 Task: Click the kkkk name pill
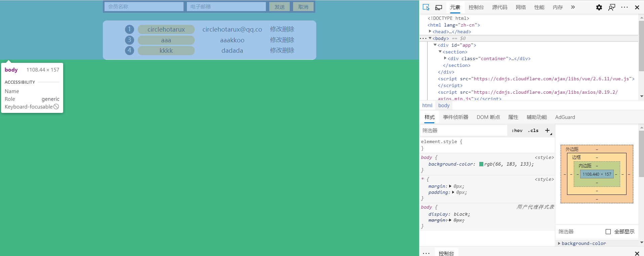click(166, 50)
